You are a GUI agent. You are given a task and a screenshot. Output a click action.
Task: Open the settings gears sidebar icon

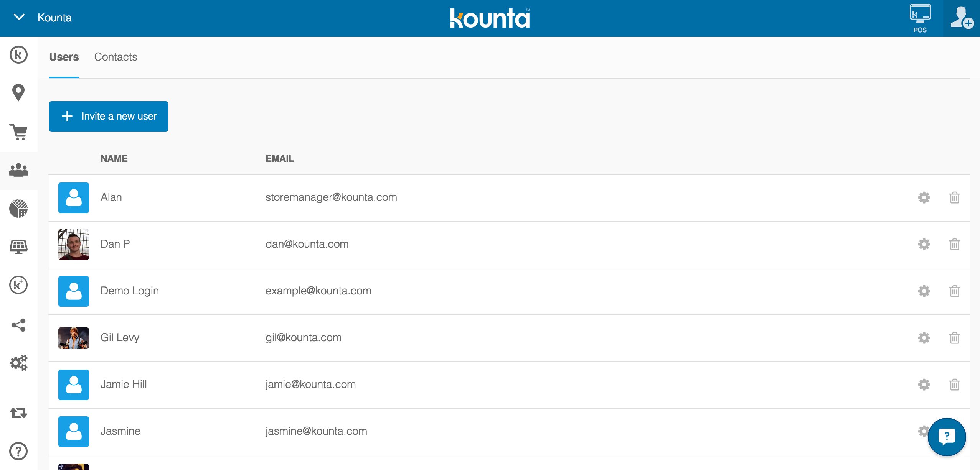click(x=18, y=363)
